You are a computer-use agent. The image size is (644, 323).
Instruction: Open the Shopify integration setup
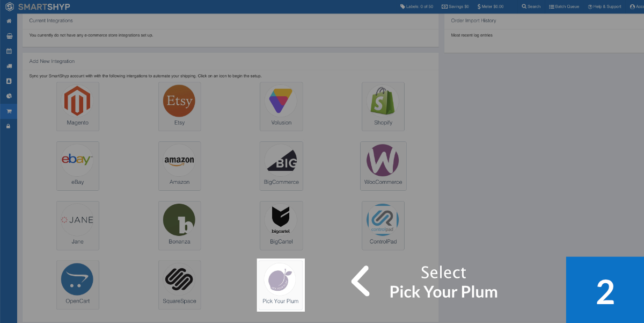pyautogui.click(x=383, y=106)
